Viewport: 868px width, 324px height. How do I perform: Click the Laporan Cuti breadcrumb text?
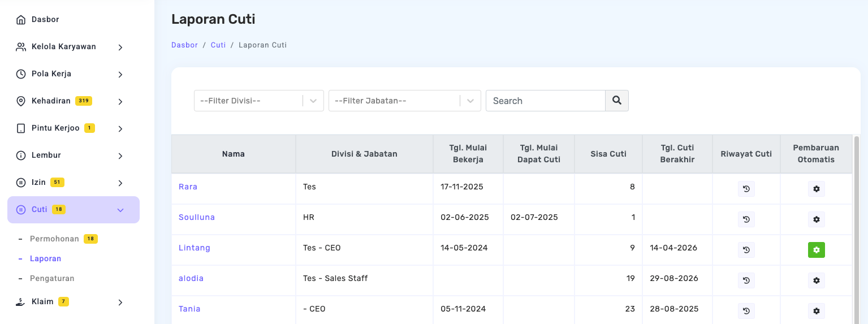point(262,45)
